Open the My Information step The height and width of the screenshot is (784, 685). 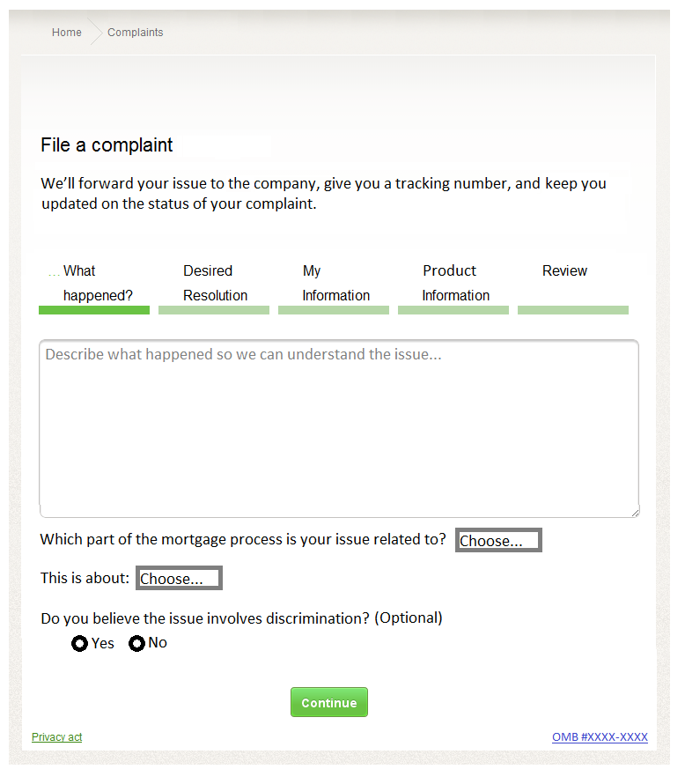(335, 283)
